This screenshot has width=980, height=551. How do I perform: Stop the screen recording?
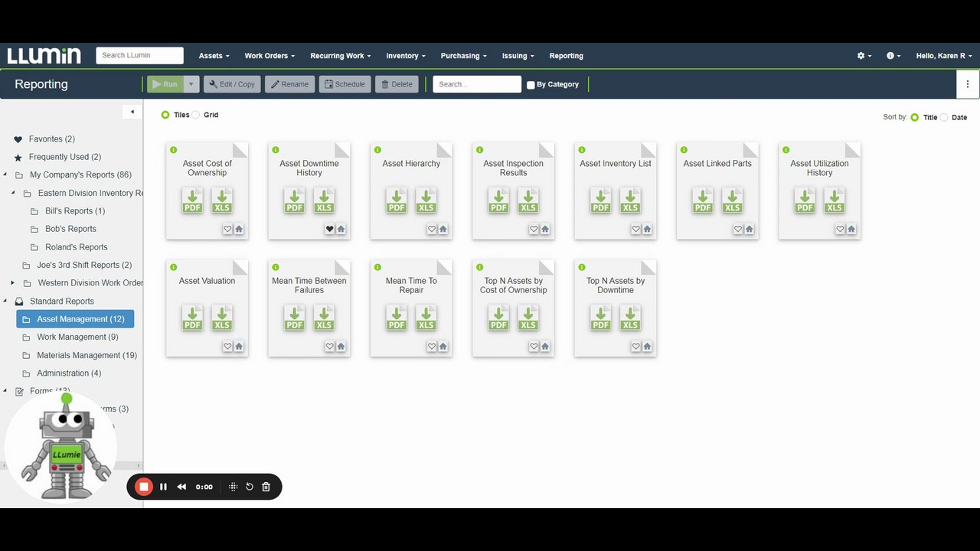[143, 487]
